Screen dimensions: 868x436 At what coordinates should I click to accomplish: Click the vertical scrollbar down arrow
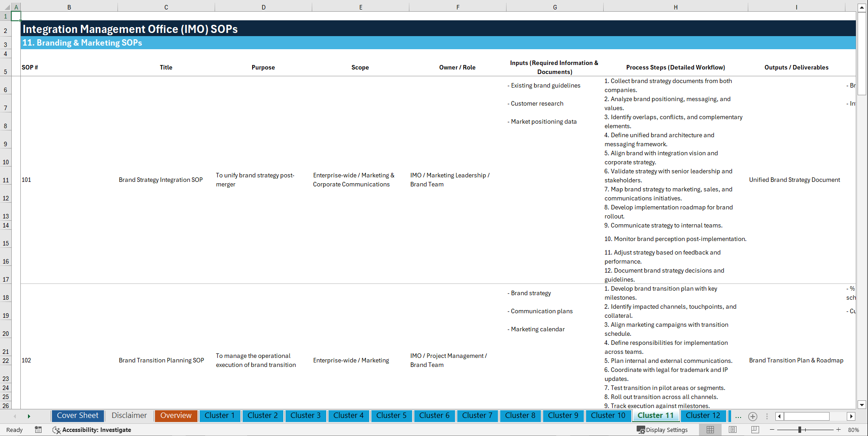(863, 405)
